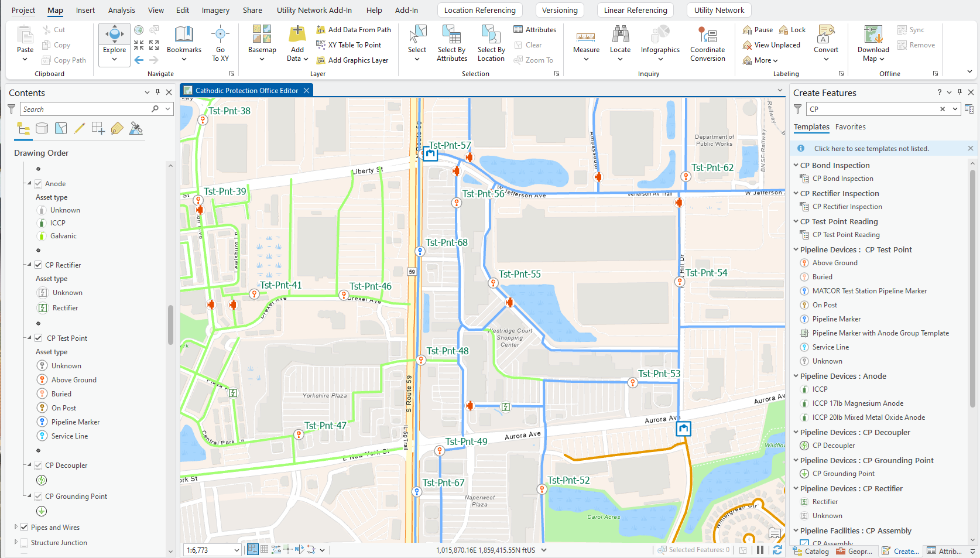Image resolution: width=980 pixels, height=558 pixels.
Task: Open Select By Location tool
Action: coord(491,43)
